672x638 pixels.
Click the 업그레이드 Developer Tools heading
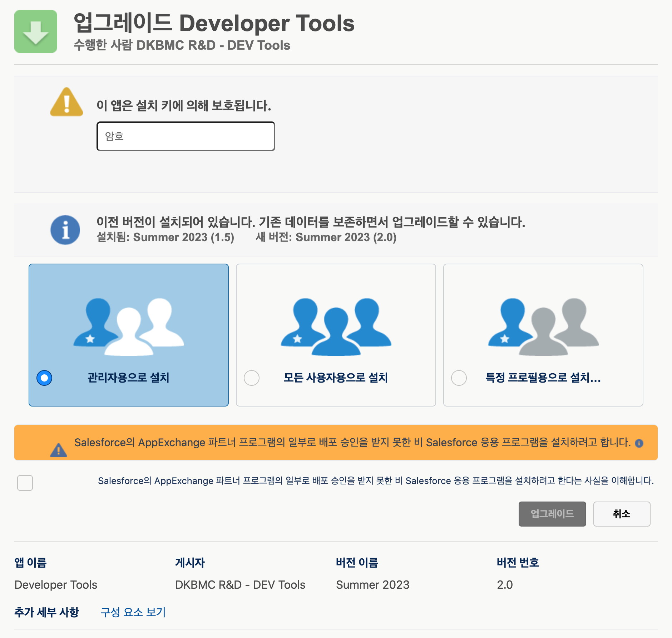(x=214, y=23)
